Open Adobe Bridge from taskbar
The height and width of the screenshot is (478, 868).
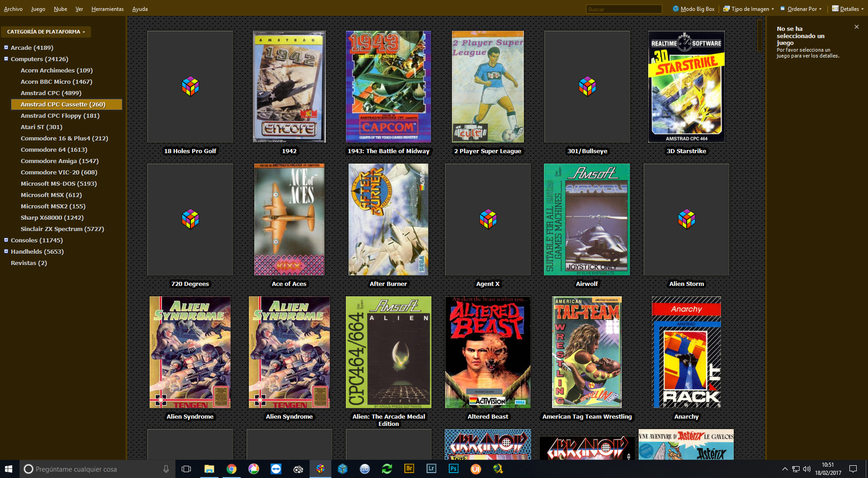[x=409, y=469]
